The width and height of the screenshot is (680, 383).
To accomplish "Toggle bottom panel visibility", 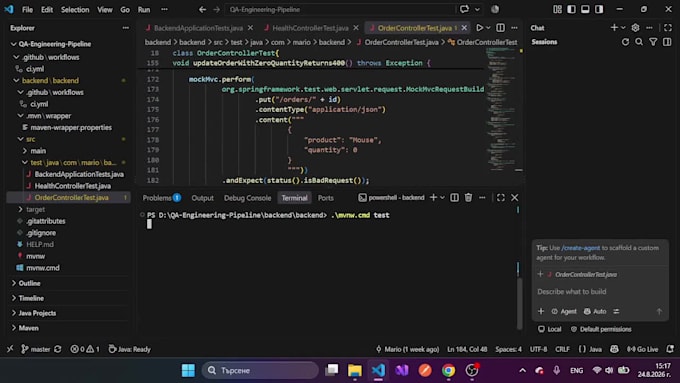I will click(585, 9).
